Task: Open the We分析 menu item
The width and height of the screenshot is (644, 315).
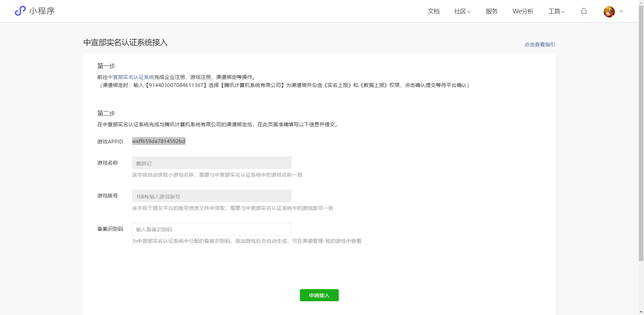Action: pyautogui.click(x=523, y=11)
